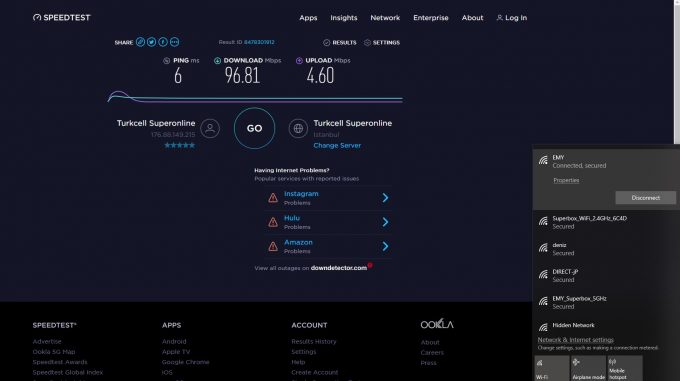680x381 pixels.
Task: Click the deniz network signal icon
Action: tap(543, 248)
